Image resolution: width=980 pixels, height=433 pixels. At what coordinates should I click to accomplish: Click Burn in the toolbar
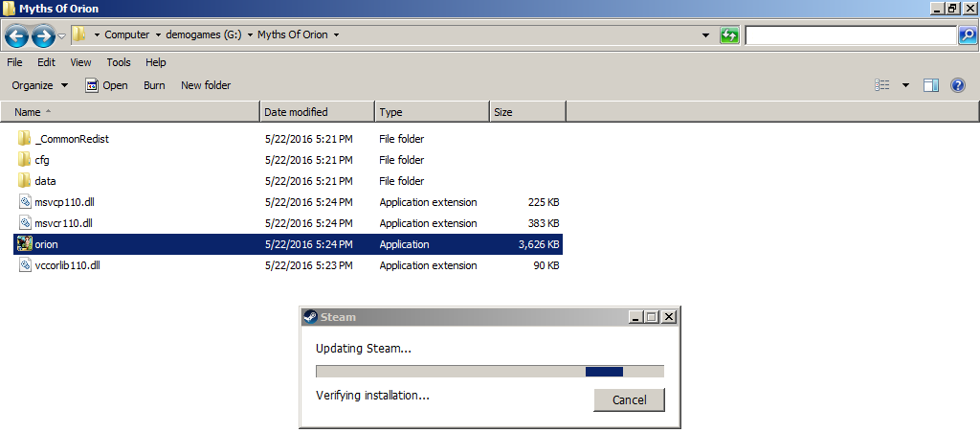pyautogui.click(x=154, y=85)
